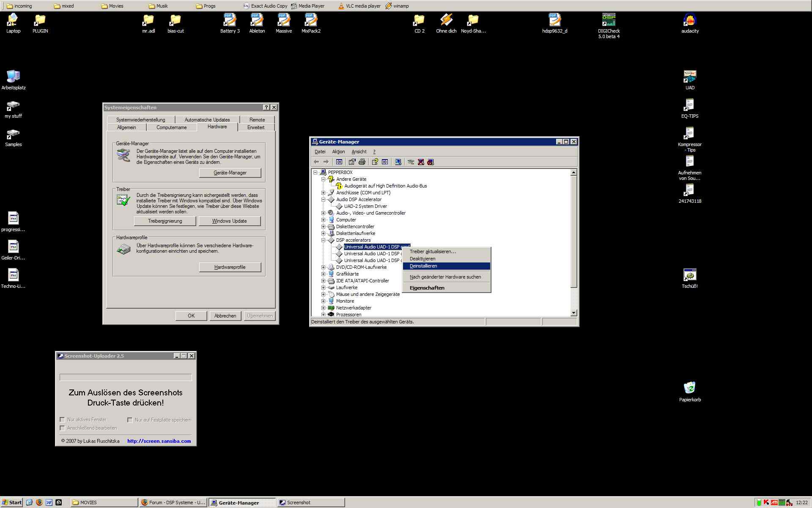Open the 'Forum - DSP Systeme' taskbar item

[173, 502]
